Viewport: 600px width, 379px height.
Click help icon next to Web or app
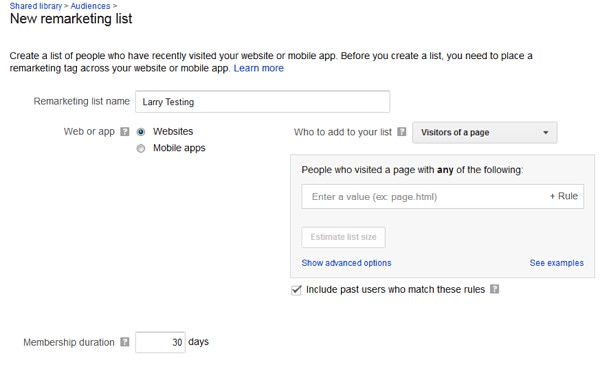tap(125, 132)
